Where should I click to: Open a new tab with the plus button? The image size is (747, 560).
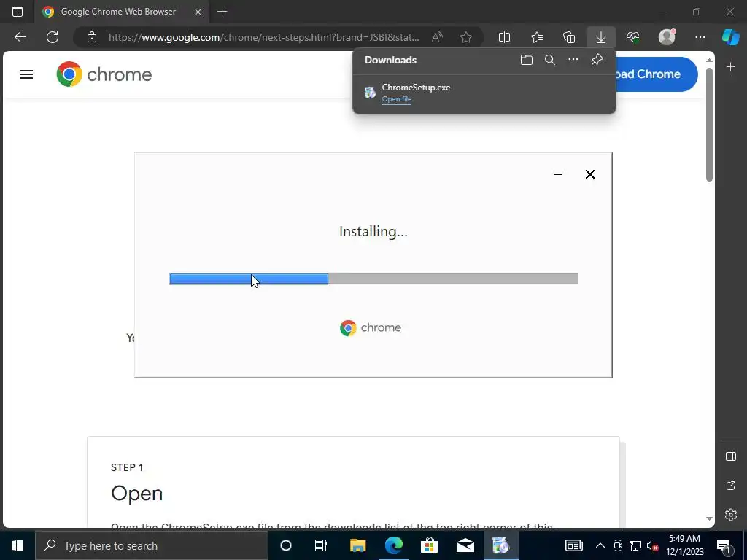(x=222, y=12)
